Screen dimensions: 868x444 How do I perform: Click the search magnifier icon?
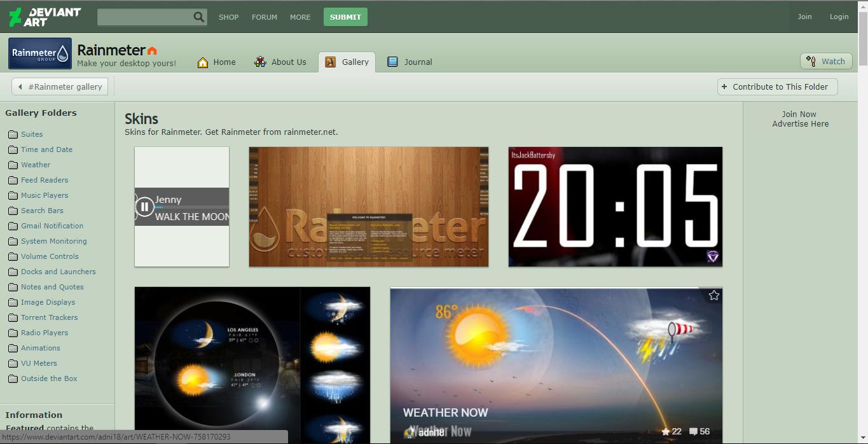click(199, 17)
